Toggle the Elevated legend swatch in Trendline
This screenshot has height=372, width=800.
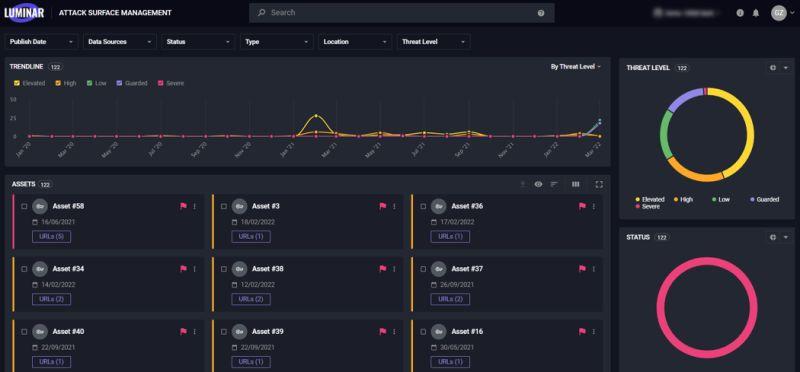point(17,83)
